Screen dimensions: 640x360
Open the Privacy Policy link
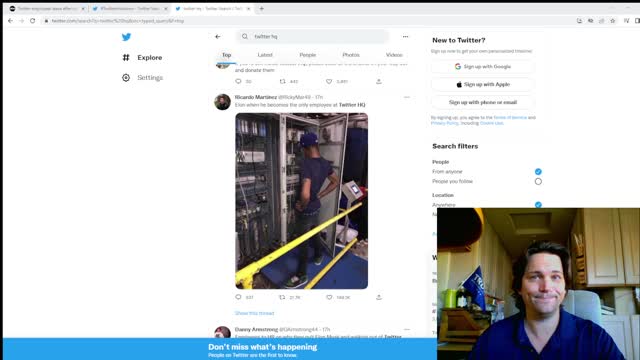[444, 123]
